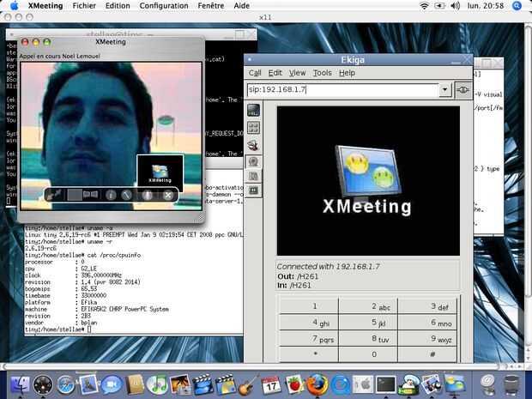Screen dimensions: 532x399
Task: Select side-by-side video layout in XMeeting overlay
Action: pyautogui.click(x=91, y=195)
